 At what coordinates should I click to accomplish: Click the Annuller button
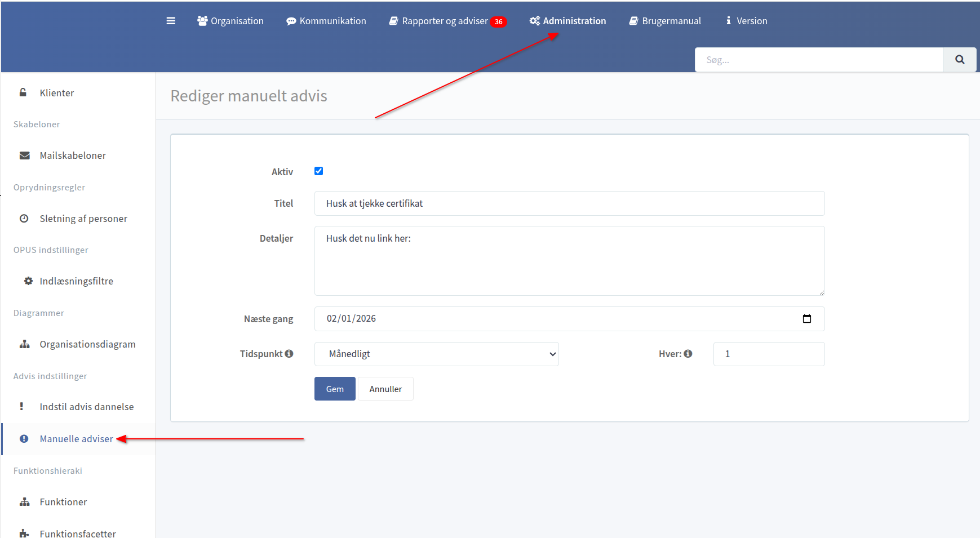385,389
